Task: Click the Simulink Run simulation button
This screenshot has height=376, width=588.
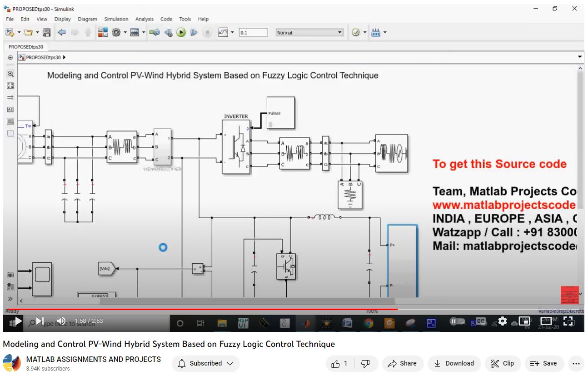Action: point(181,32)
